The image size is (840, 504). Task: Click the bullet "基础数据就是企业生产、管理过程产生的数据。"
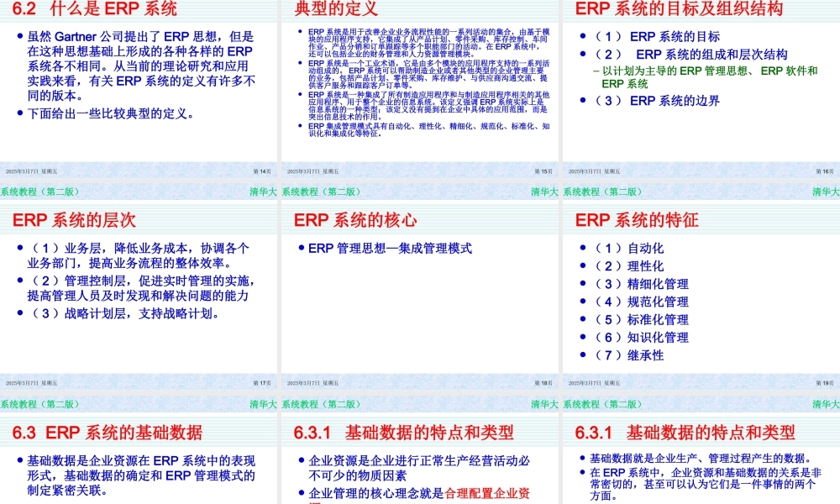[701, 459]
